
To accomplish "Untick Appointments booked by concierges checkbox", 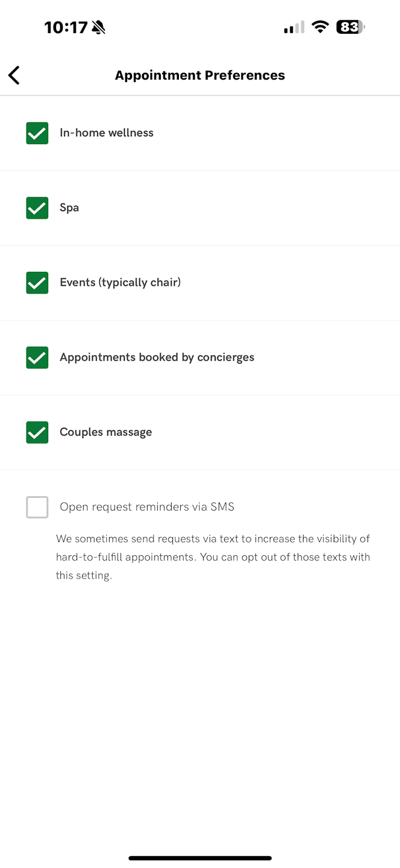I will (37, 357).
